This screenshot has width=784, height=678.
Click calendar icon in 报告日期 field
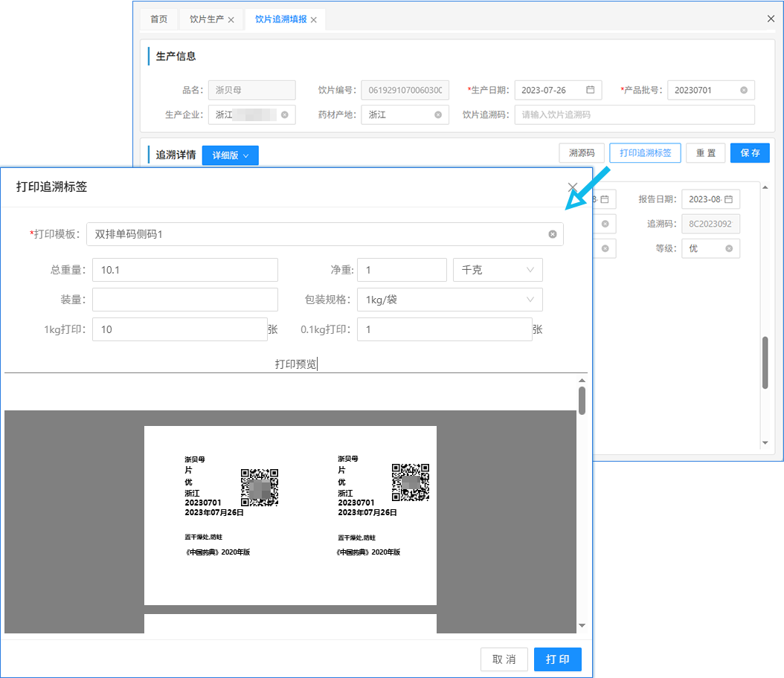pyautogui.click(x=729, y=199)
